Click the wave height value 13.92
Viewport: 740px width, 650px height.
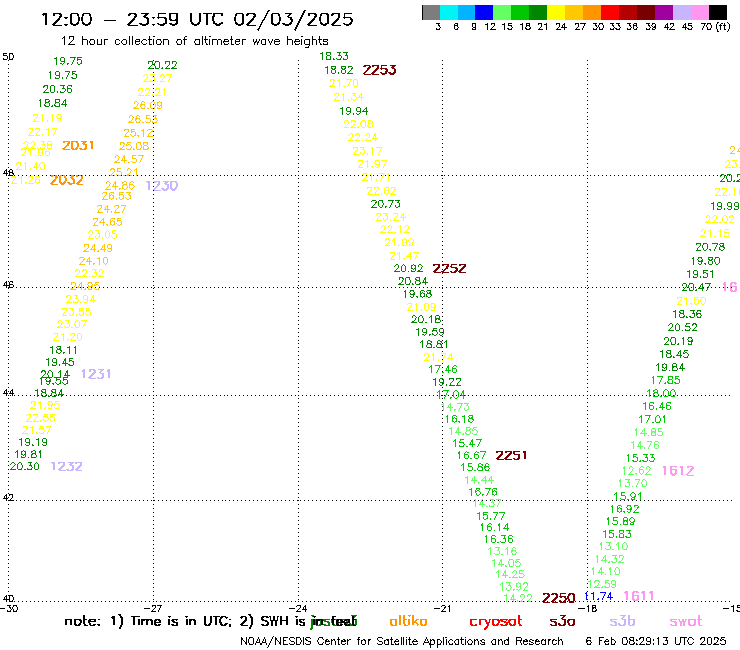tap(514, 587)
